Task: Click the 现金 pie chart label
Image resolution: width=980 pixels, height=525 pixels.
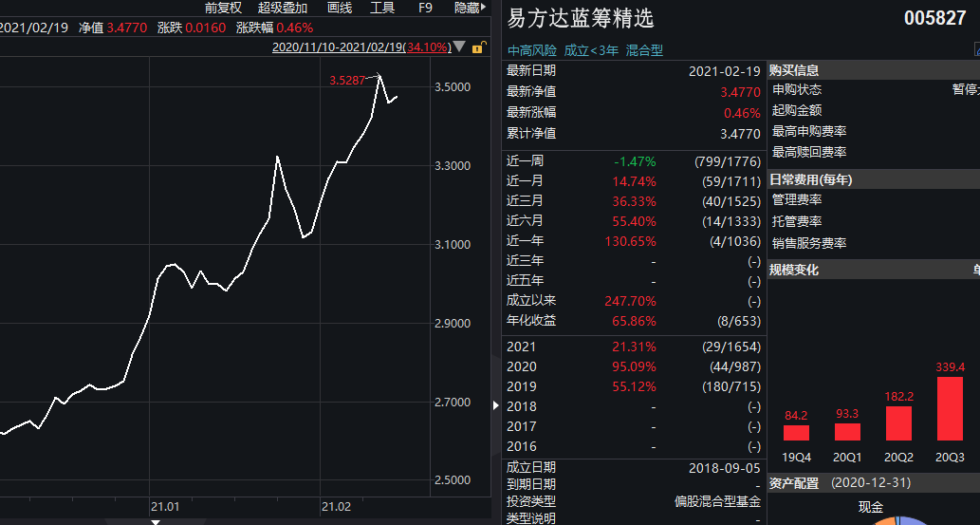Action: pyautogui.click(x=871, y=508)
